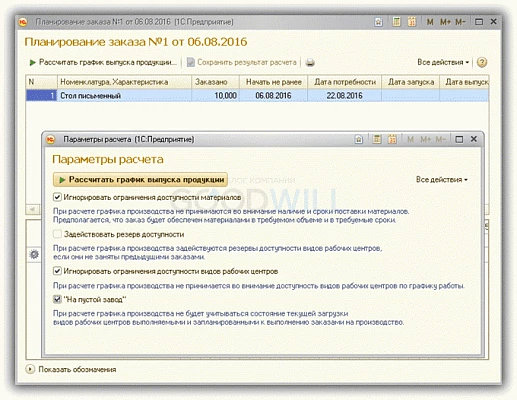This screenshot has height=400, width=517.
Task: Select row number 1 cell
Action: [41, 96]
